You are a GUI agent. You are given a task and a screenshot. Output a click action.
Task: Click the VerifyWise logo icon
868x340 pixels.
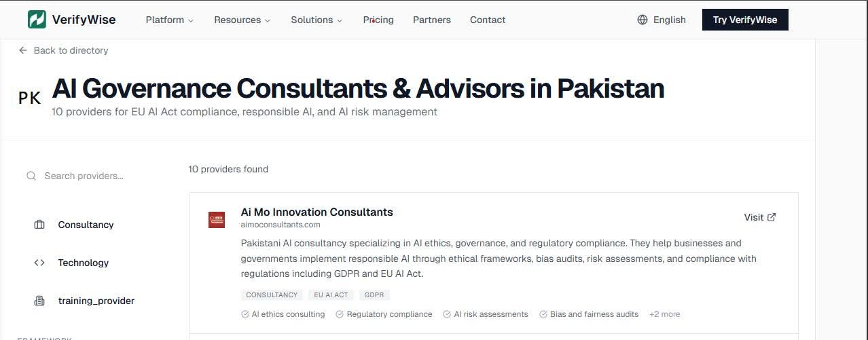point(37,20)
